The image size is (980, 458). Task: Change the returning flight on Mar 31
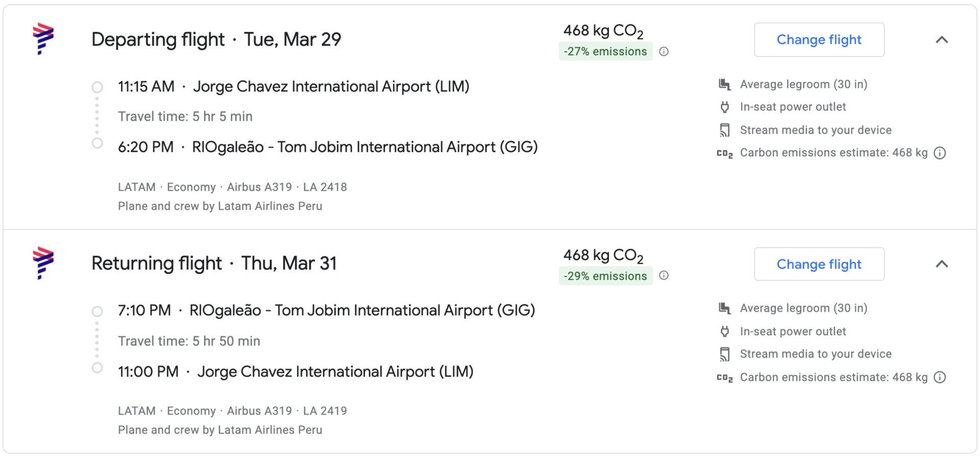click(x=819, y=264)
